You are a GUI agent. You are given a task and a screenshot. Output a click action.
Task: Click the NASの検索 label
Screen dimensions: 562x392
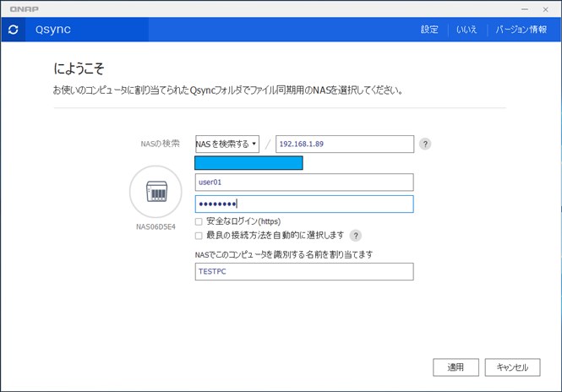[160, 144]
